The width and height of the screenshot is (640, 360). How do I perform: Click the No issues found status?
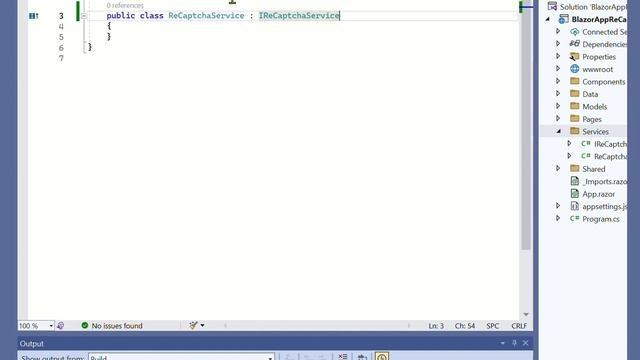(112, 326)
